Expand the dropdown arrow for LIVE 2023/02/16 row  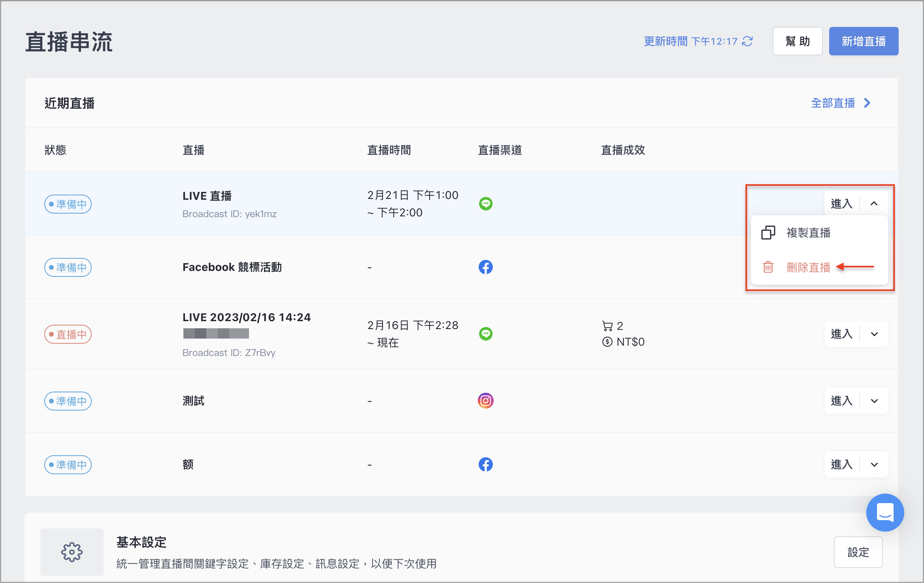tap(874, 334)
